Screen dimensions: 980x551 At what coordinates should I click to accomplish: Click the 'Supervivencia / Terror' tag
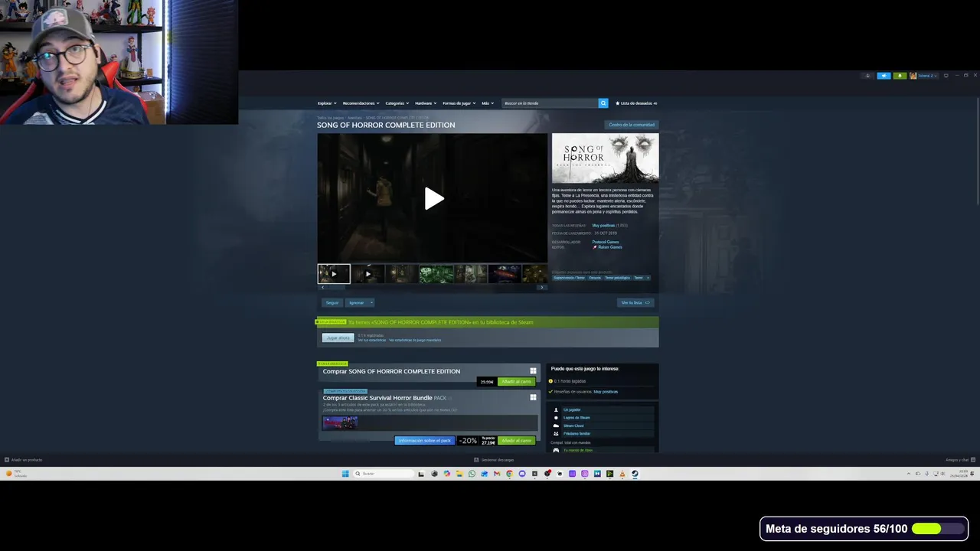569,278
